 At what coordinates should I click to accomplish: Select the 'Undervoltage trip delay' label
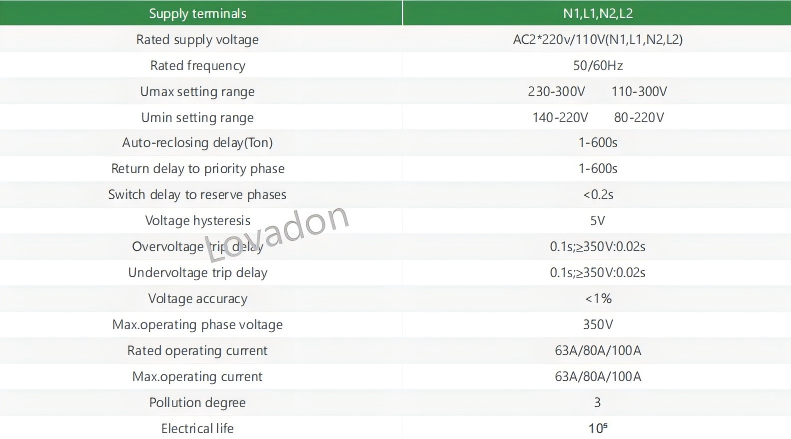tap(198, 272)
